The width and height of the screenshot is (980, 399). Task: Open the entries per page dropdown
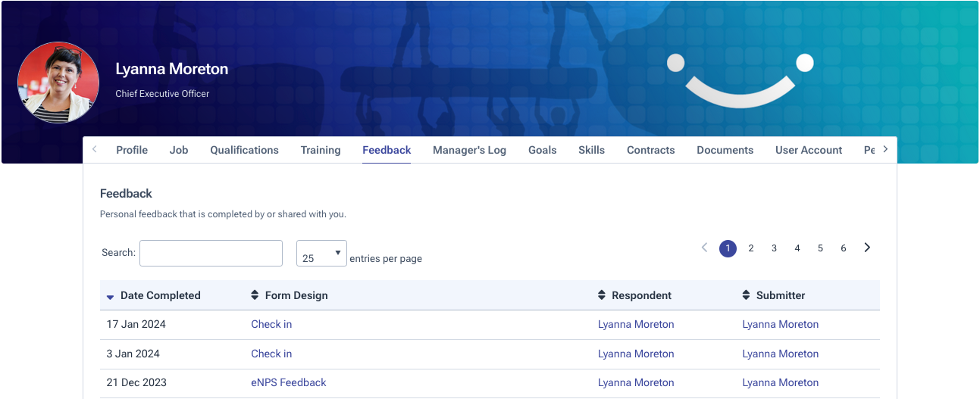click(x=321, y=253)
